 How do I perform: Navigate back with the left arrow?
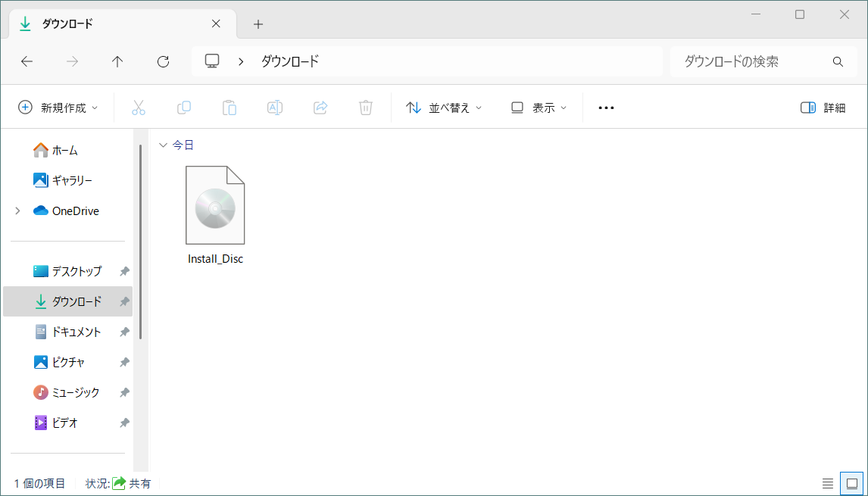[x=27, y=61]
